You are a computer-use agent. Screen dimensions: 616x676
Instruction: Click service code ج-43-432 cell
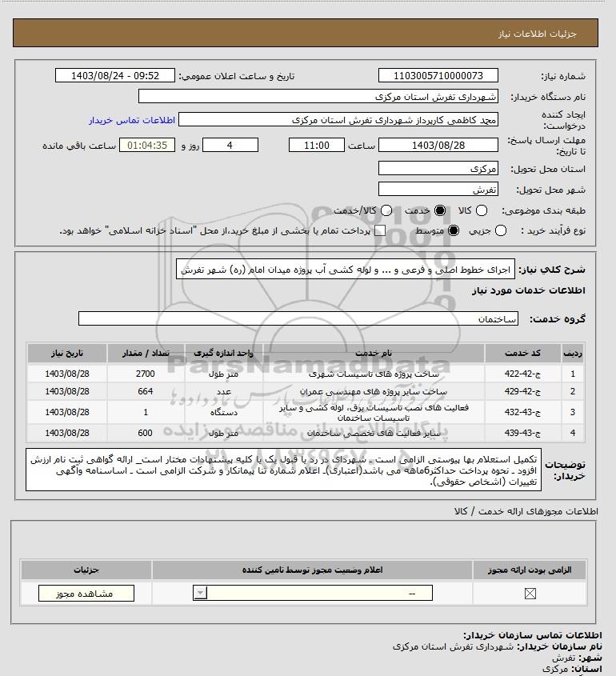(522, 412)
